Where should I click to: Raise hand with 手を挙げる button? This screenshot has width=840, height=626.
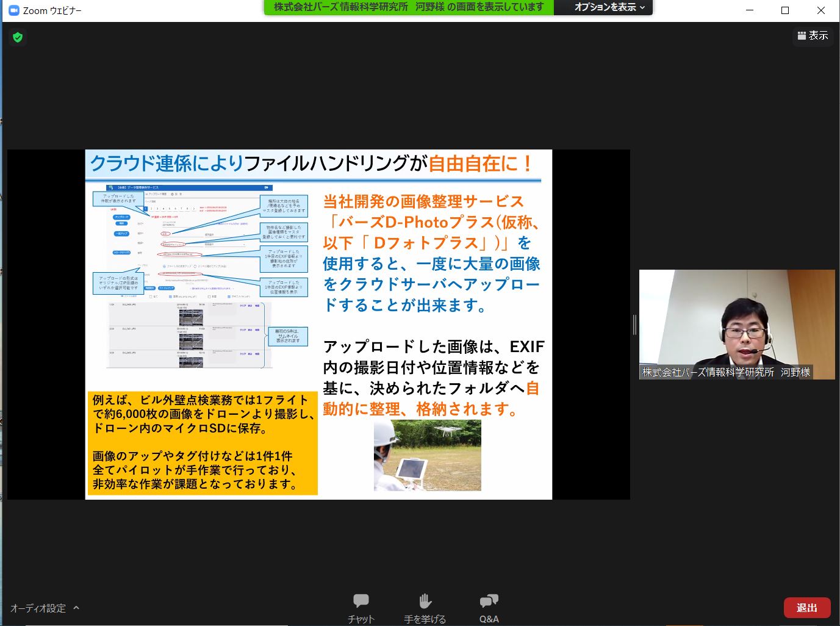[x=425, y=608]
